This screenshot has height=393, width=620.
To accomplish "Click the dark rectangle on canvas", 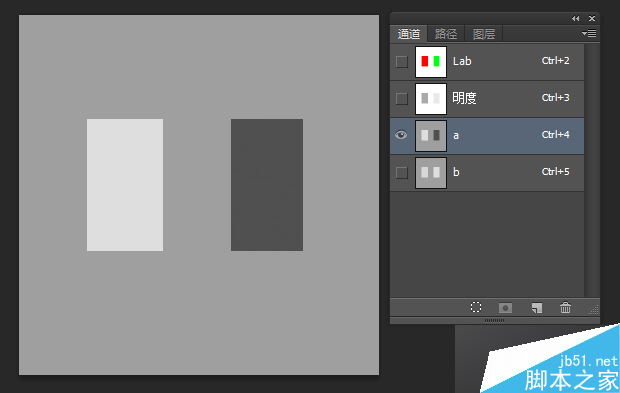I will [267, 185].
